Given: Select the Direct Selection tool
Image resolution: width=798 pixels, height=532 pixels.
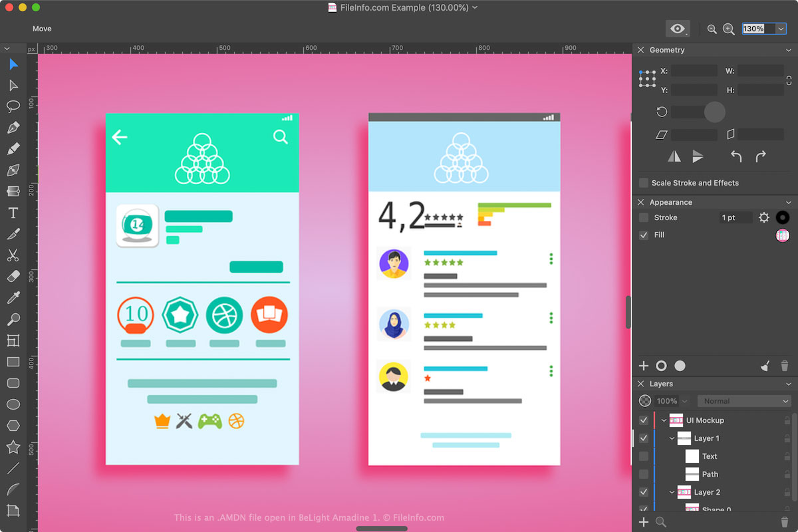Looking at the screenshot, I should (x=13, y=86).
